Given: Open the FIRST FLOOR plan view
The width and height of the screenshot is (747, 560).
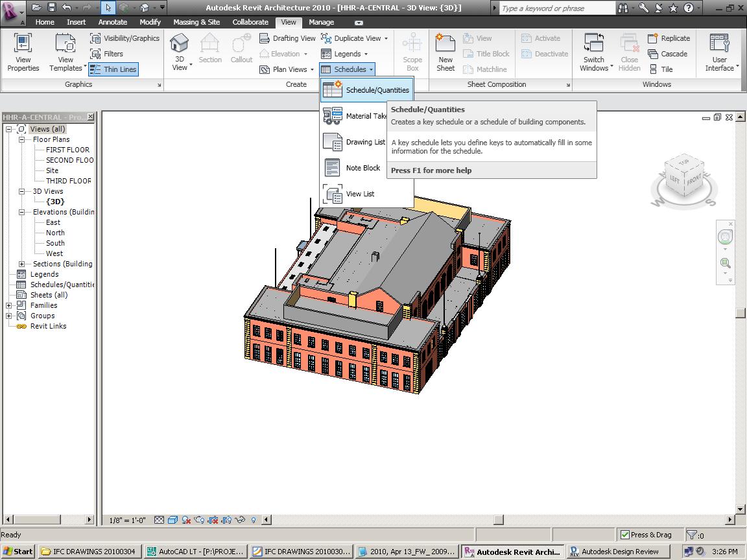Looking at the screenshot, I should click(67, 150).
